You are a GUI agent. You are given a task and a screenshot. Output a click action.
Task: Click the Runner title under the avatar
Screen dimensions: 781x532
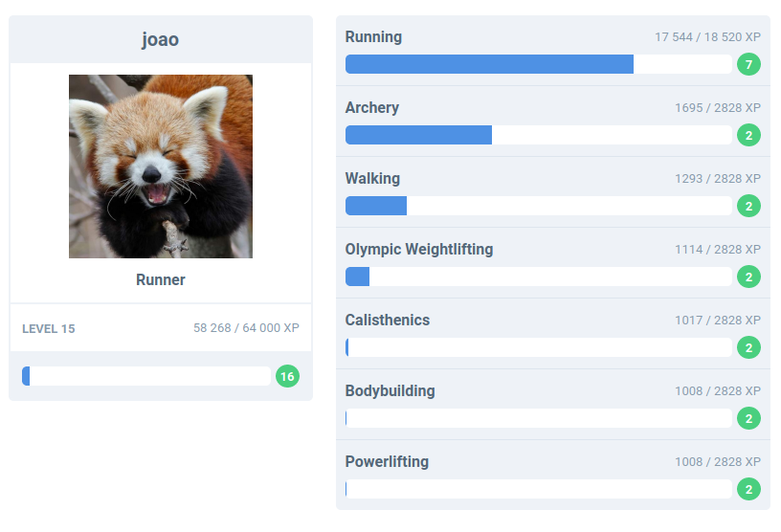point(161,280)
